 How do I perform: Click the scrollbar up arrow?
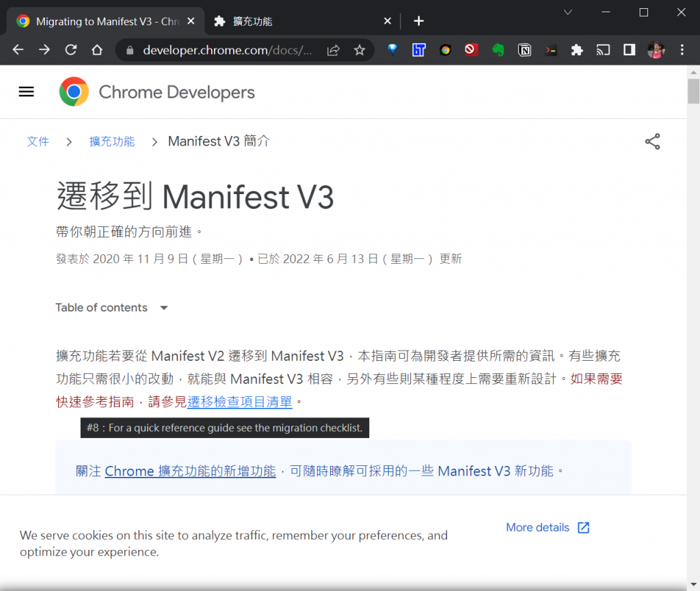coord(693,72)
